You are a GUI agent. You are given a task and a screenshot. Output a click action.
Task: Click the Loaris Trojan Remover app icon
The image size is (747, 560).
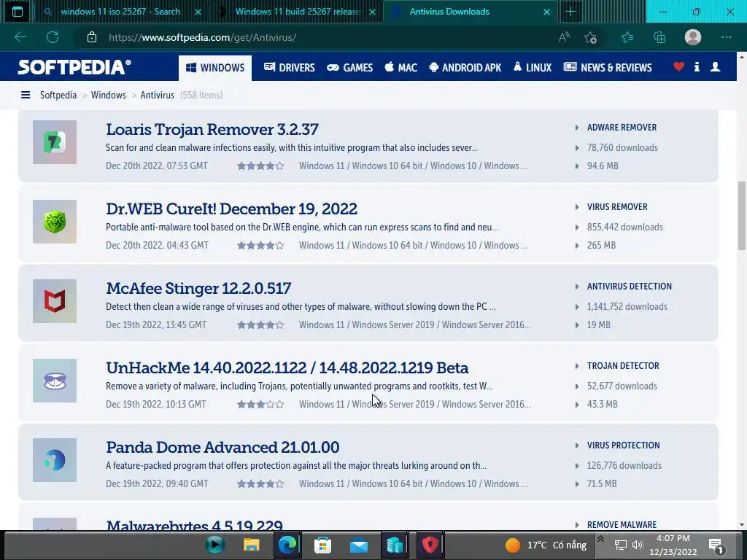coord(55,142)
